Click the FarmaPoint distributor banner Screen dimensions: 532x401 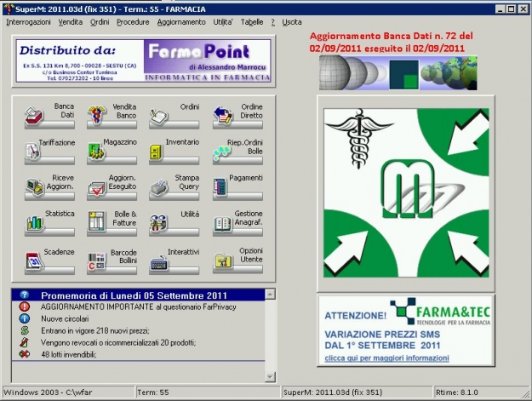pos(143,60)
